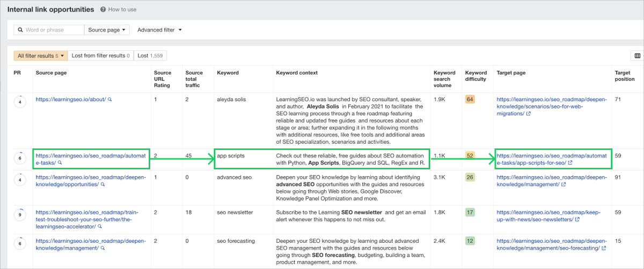This screenshot has height=269, width=644.
Task: Click the keyword cell 'seo newsletter'
Action: [x=235, y=213]
